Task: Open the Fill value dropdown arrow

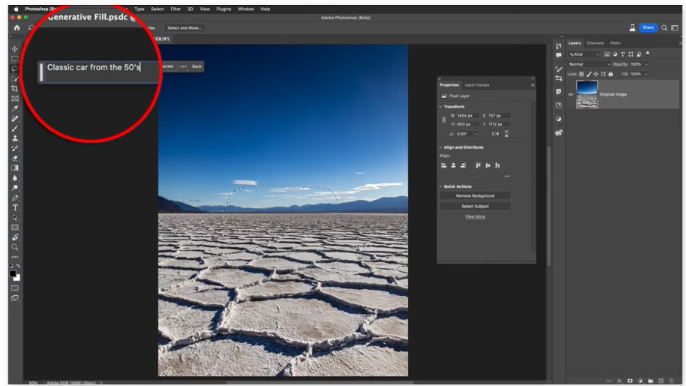Action: point(646,74)
